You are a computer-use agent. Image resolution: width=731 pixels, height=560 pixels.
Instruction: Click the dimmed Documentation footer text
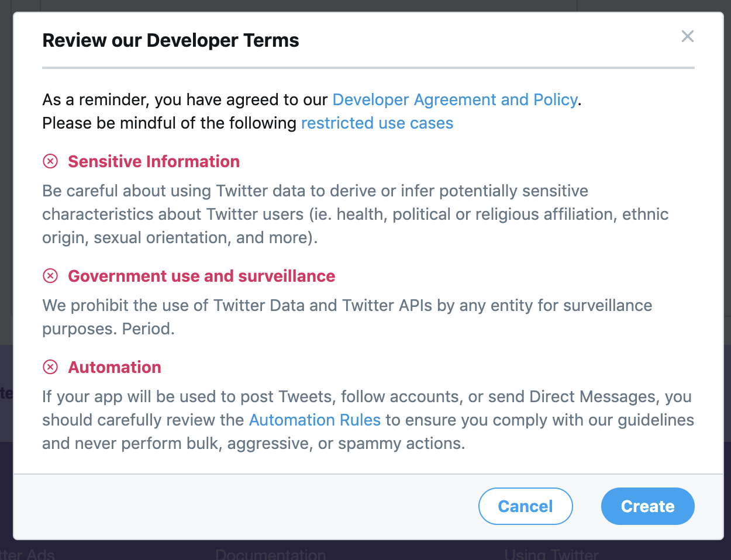(x=270, y=554)
